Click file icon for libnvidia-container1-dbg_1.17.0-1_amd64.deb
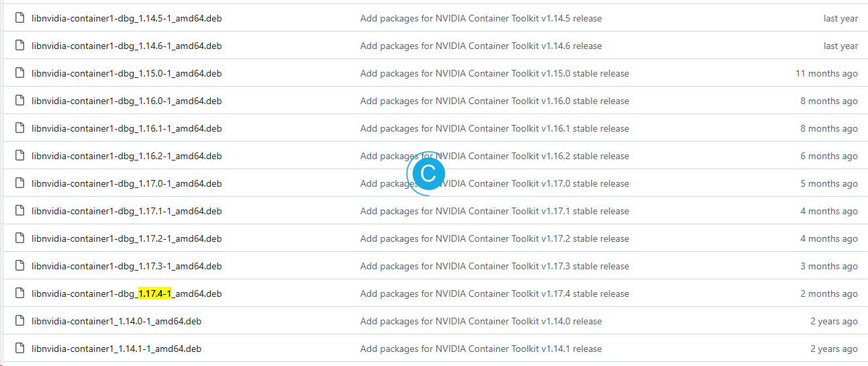This screenshot has width=868, height=366. 19,183
